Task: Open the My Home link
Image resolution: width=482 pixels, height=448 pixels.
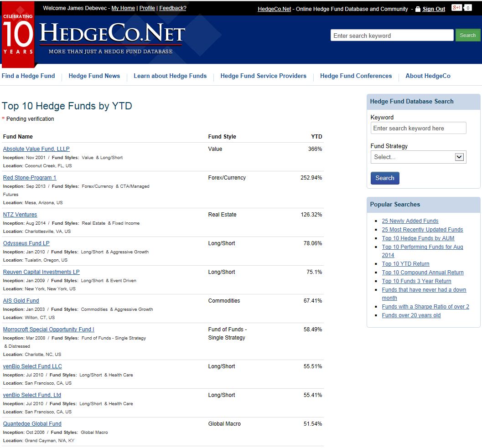Action: tap(123, 8)
